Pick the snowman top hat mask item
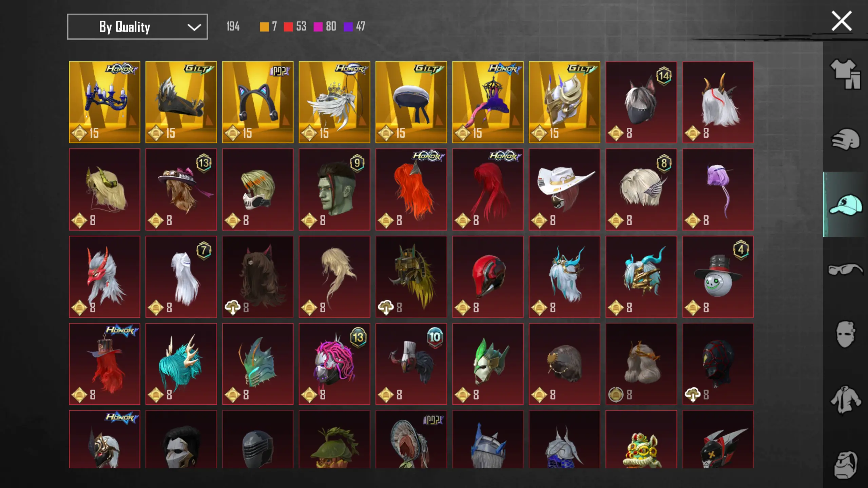This screenshot has width=868, height=488. pos(718,277)
